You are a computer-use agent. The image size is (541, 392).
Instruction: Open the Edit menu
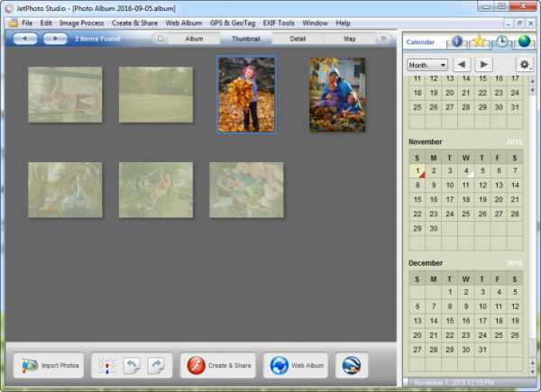click(46, 23)
